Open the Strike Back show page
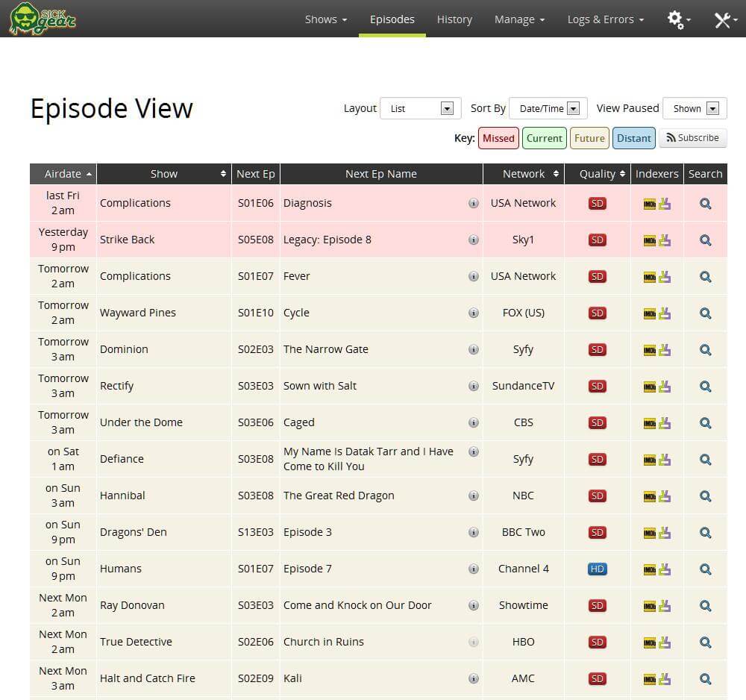Image resolution: width=746 pixels, height=700 pixels. tap(127, 240)
